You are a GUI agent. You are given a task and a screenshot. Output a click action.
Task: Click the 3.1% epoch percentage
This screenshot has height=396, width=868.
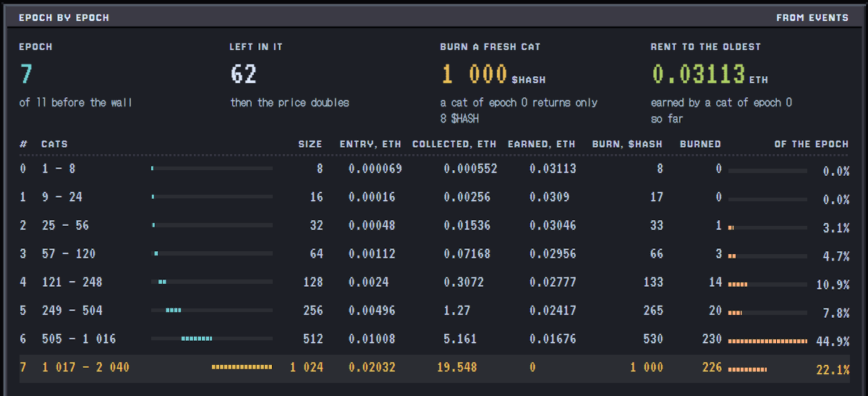(836, 228)
